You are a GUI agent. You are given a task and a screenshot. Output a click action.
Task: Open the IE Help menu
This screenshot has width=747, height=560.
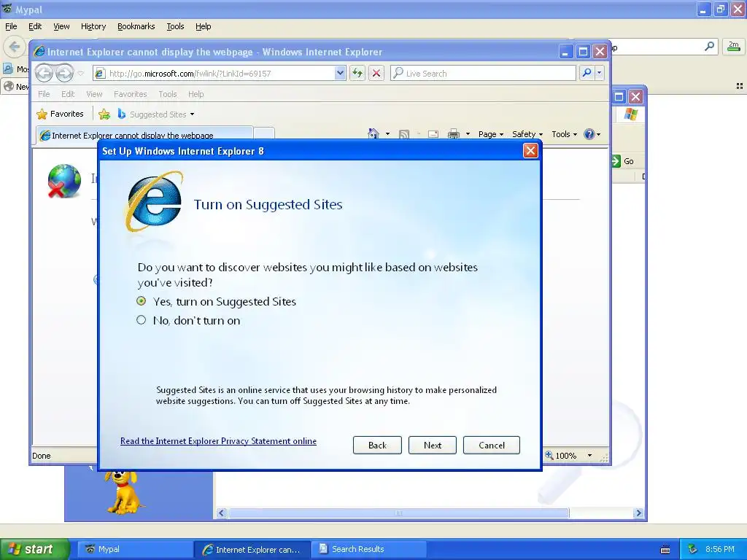click(x=196, y=94)
